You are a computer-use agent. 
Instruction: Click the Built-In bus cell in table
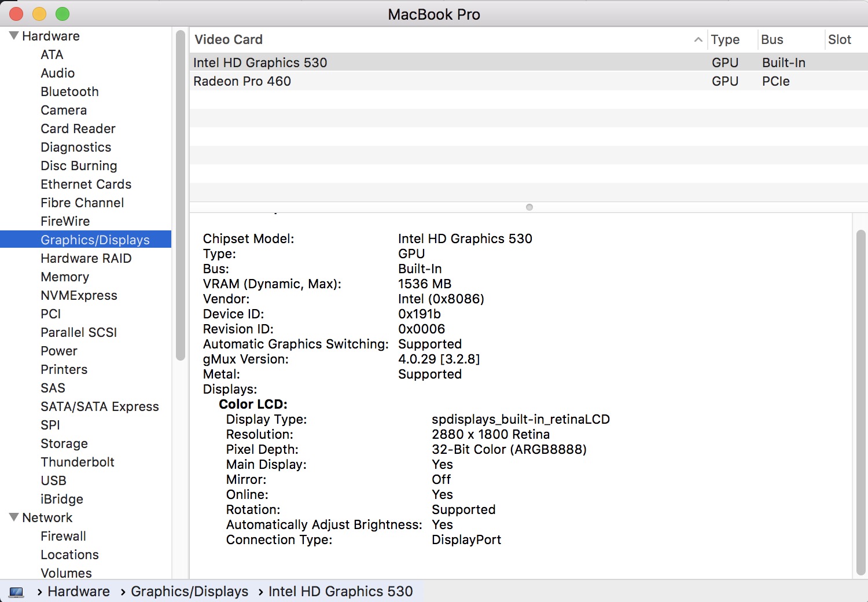tap(784, 63)
